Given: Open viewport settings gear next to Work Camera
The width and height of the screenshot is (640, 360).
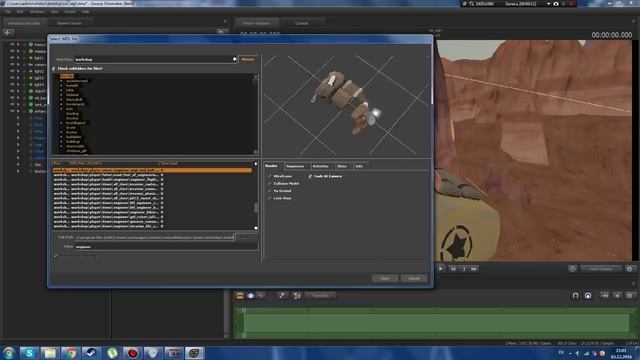Looking at the screenshot, I should (629, 269).
